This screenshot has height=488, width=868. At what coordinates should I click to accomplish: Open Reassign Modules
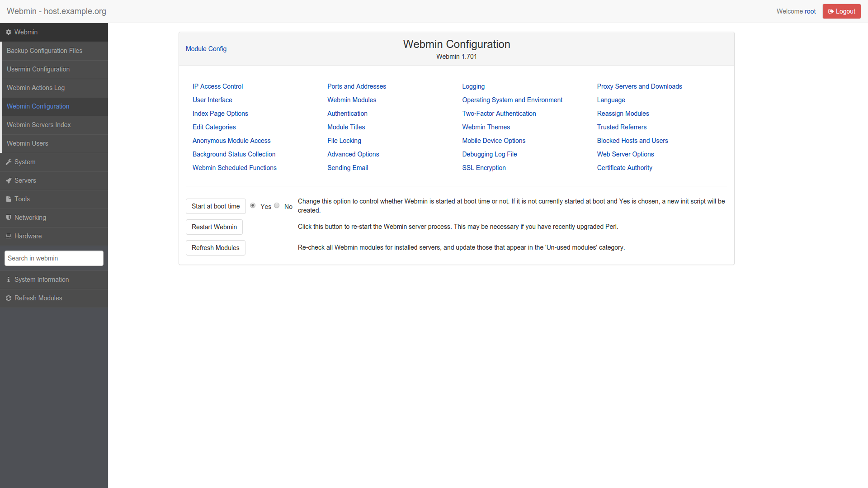[623, 114]
